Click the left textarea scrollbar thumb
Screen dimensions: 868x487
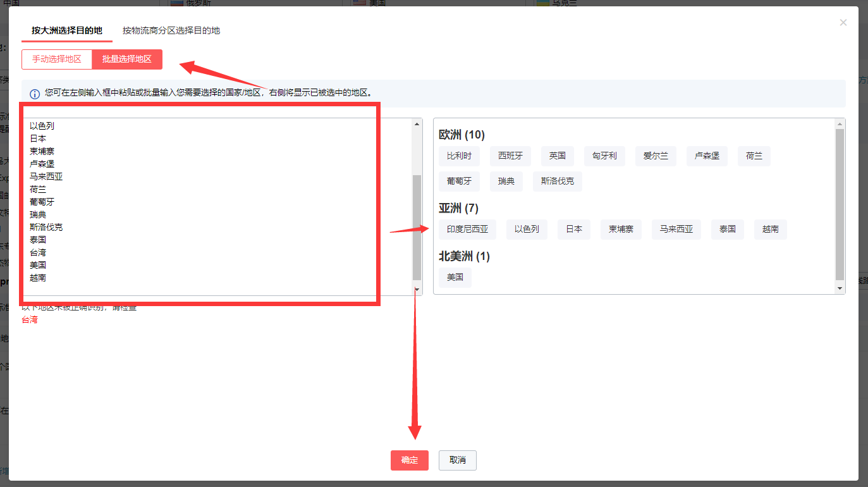[417, 228]
